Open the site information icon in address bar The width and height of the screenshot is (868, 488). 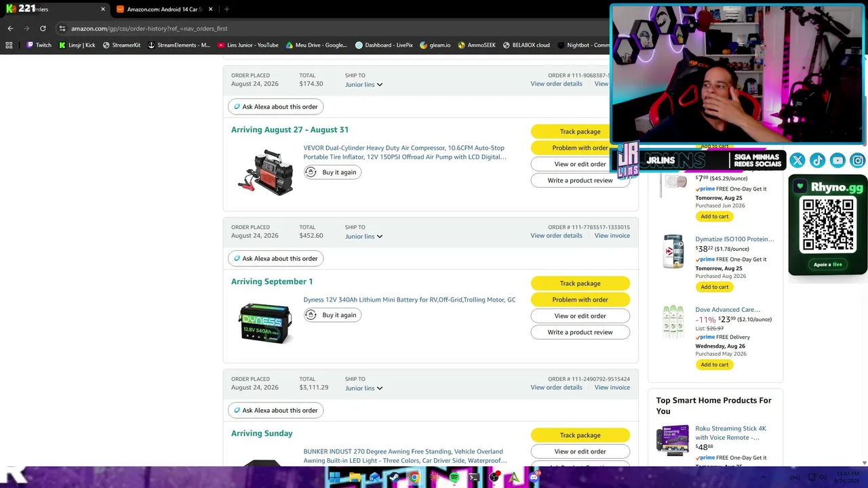click(x=62, y=28)
